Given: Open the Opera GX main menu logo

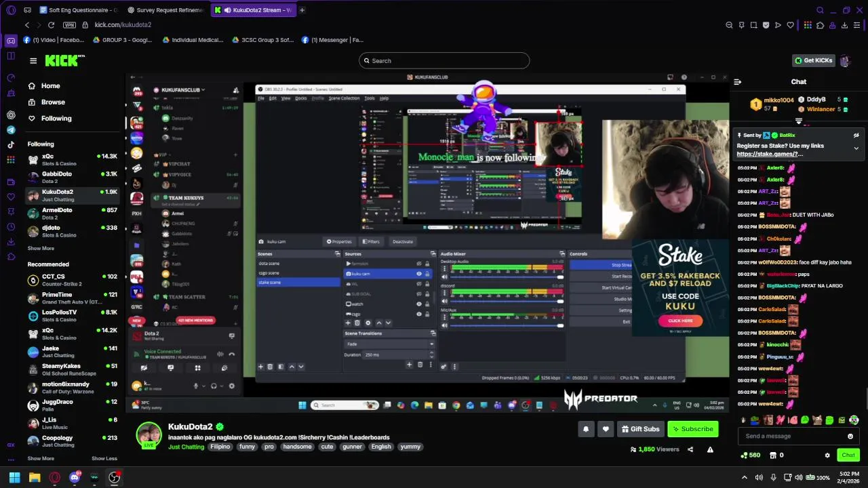Looking at the screenshot, I should click(11, 10).
